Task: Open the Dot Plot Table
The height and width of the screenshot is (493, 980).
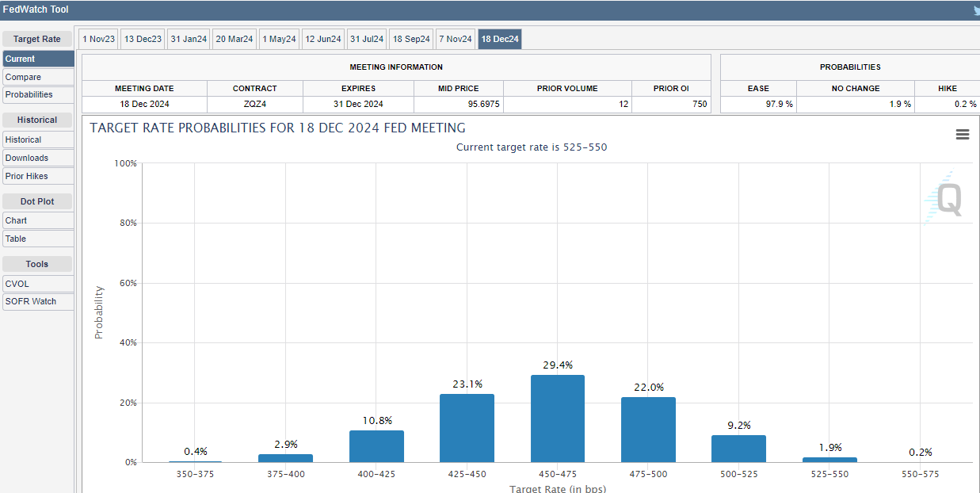Action: (x=38, y=239)
